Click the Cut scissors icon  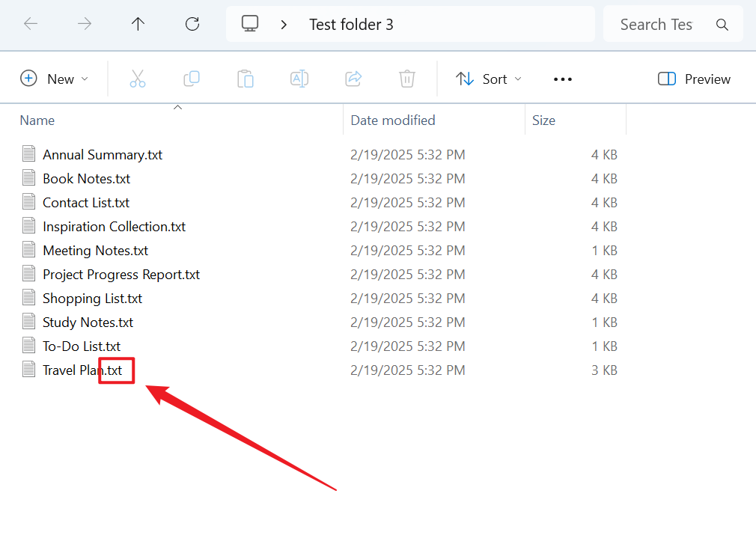[138, 79]
